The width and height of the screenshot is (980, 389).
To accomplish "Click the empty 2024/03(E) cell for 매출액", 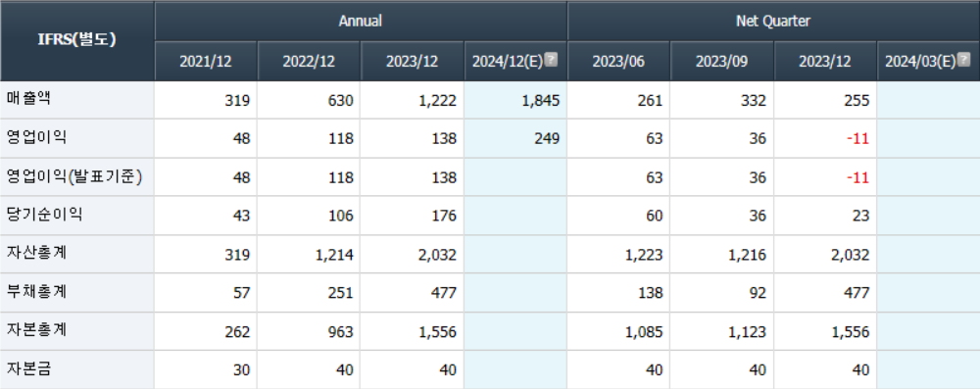I will pos(929,99).
